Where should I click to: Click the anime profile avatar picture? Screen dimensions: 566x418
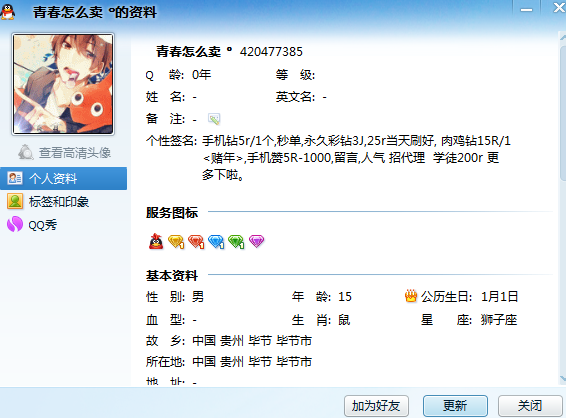click(63, 84)
